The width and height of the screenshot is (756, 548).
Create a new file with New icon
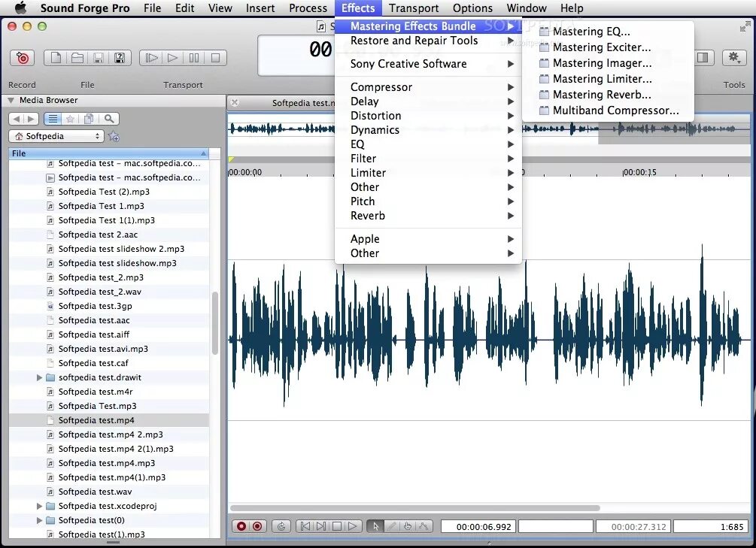click(x=56, y=58)
